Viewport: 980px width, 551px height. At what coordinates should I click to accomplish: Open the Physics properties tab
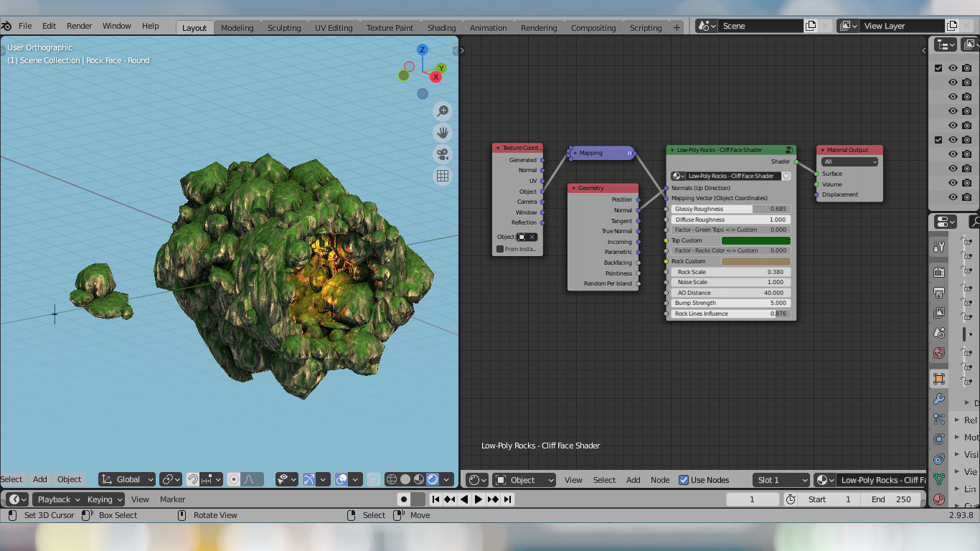click(x=939, y=439)
